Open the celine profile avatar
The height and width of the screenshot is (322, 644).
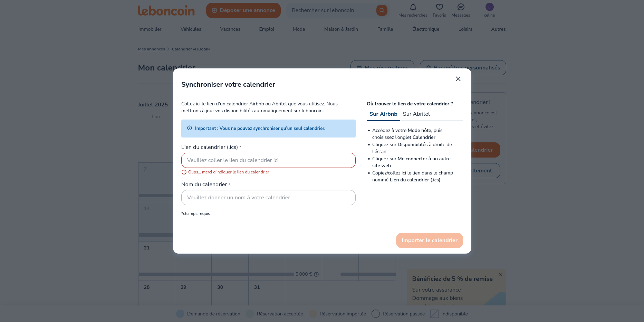coord(489,7)
